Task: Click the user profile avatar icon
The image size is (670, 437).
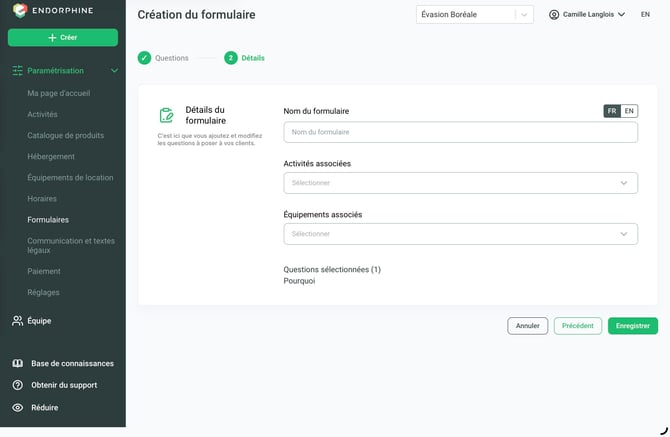Action: pos(554,15)
